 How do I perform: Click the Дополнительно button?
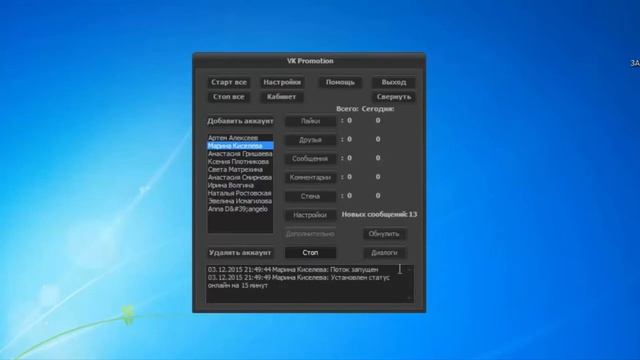point(310,234)
